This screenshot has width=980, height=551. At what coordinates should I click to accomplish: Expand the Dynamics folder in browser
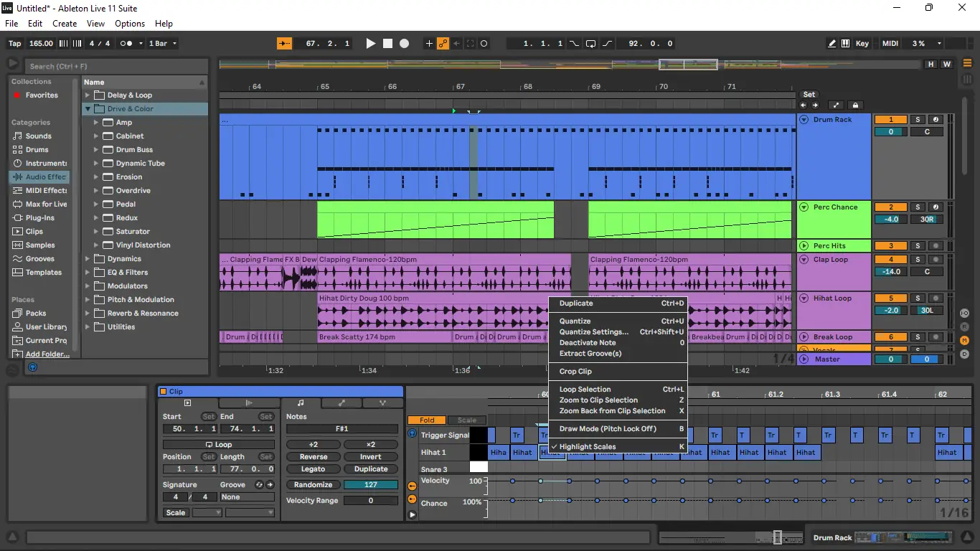click(88, 259)
